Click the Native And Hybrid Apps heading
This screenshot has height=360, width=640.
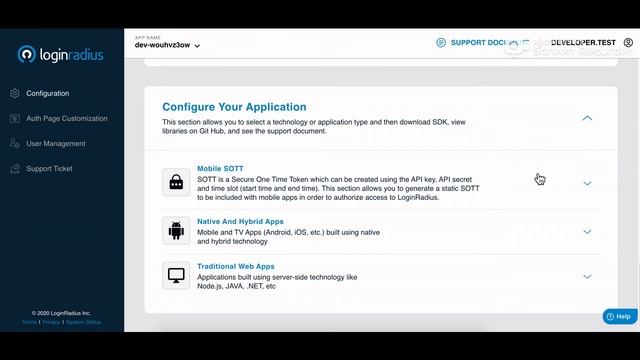[240, 222]
